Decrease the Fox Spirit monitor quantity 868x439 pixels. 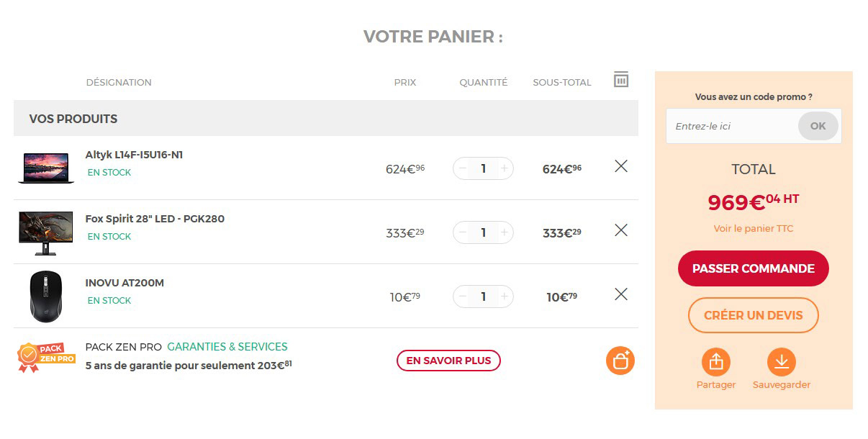tap(463, 232)
